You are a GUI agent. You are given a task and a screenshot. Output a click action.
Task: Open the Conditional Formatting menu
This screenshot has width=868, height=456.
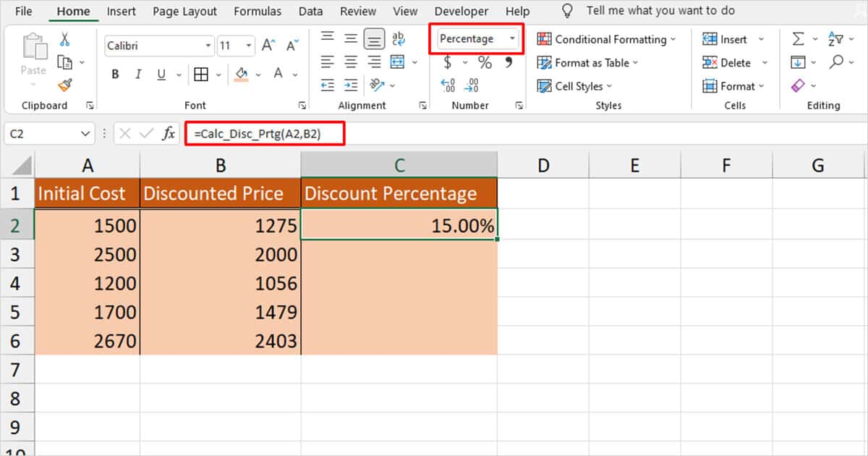tap(608, 39)
